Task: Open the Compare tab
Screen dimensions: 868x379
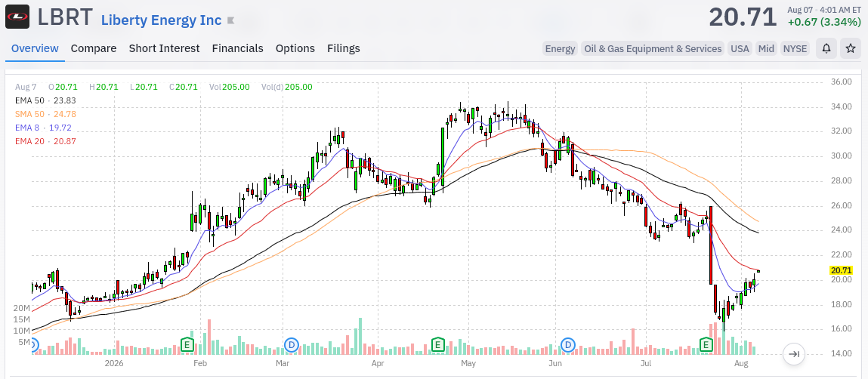Action: tap(94, 48)
